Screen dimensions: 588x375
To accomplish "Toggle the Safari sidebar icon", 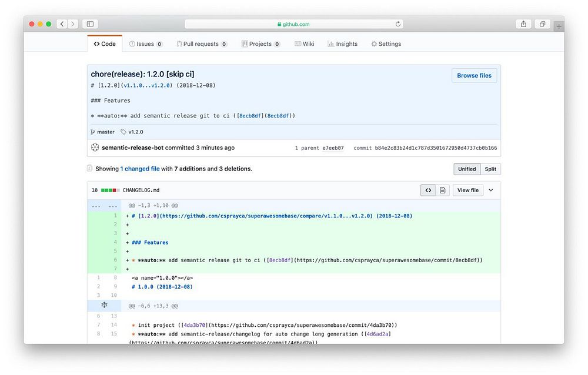I will (x=90, y=24).
